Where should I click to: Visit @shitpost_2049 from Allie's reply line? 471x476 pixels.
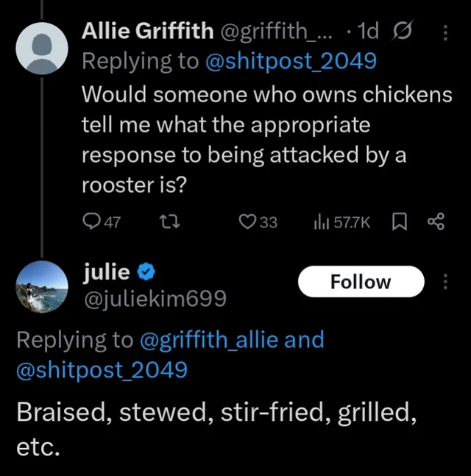(291, 61)
